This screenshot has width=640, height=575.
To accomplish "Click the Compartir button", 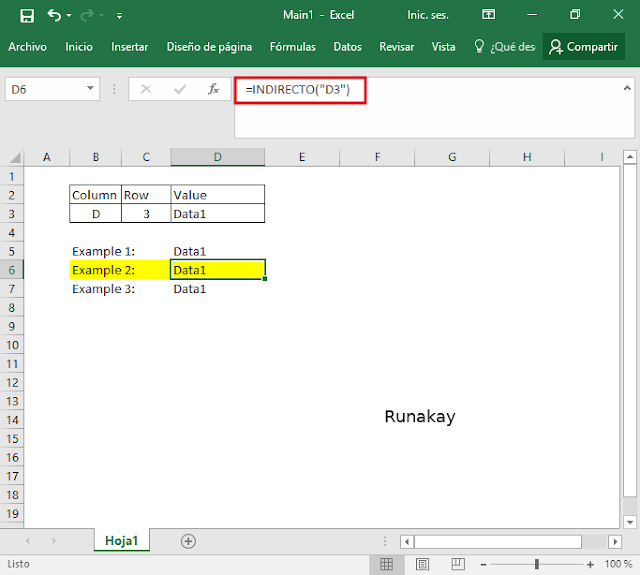I will (x=583, y=47).
